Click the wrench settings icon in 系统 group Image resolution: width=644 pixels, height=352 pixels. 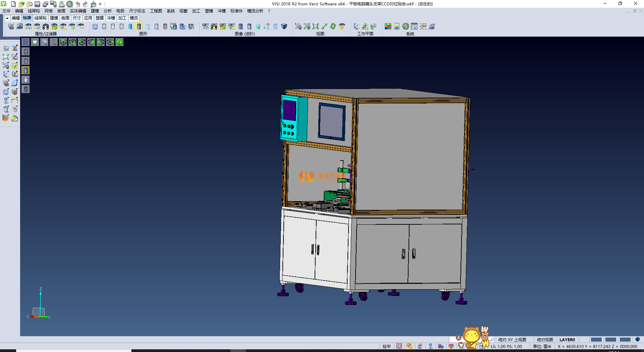click(406, 26)
